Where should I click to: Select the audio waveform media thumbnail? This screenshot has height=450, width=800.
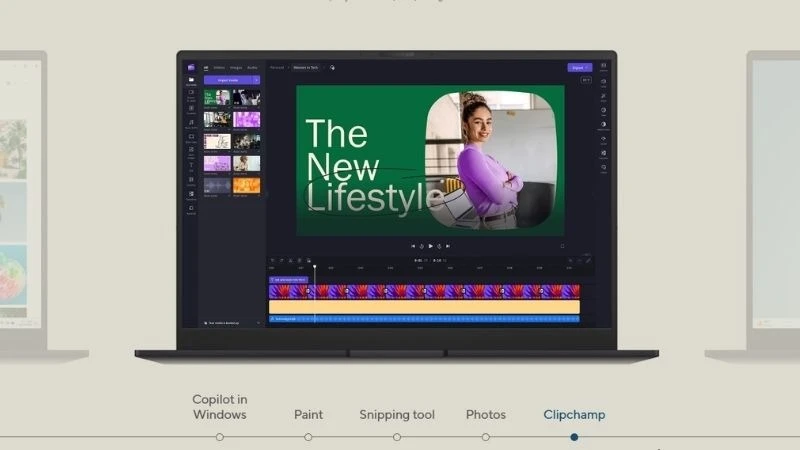[x=217, y=185]
